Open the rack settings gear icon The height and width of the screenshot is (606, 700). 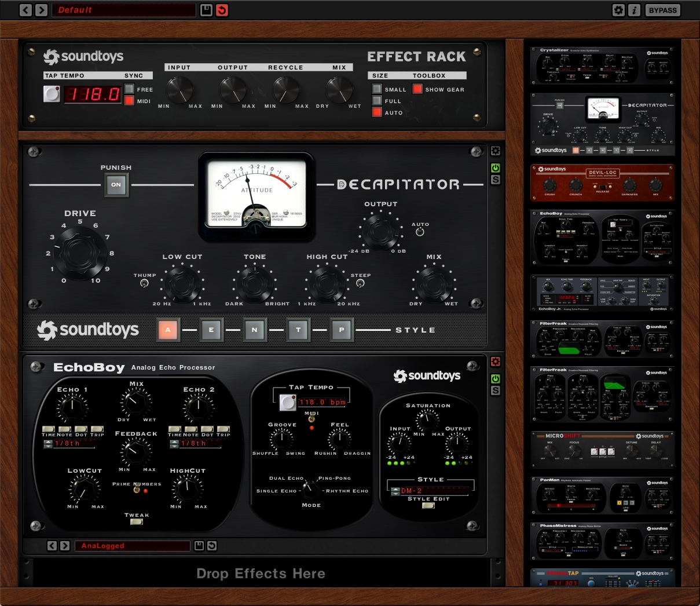pos(618,10)
